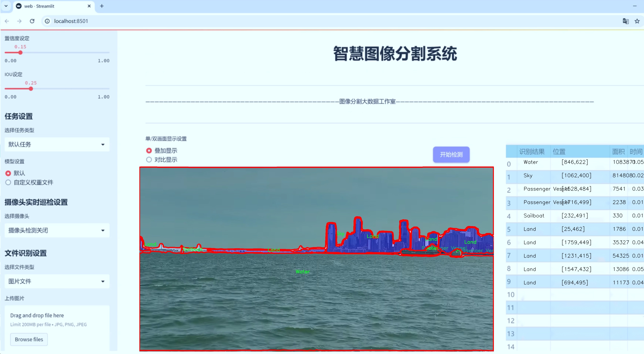Click the IOU设定 slider handle

coord(31,89)
